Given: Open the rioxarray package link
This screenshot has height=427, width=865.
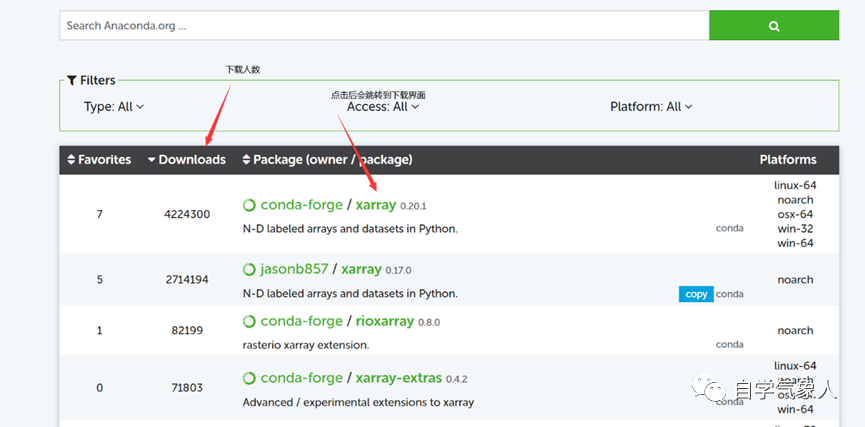Looking at the screenshot, I should click(385, 321).
